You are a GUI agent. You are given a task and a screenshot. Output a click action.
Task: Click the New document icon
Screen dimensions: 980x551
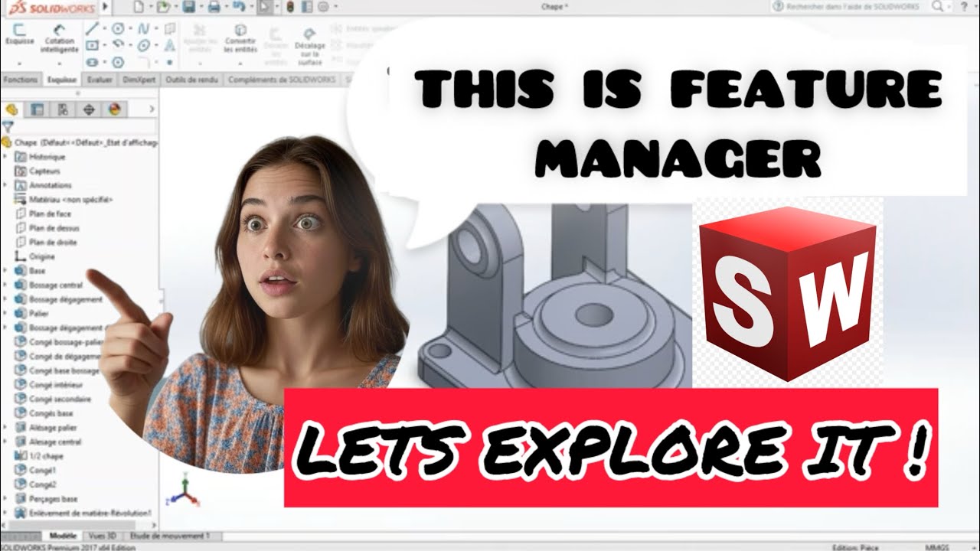pyautogui.click(x=137, y=8)
